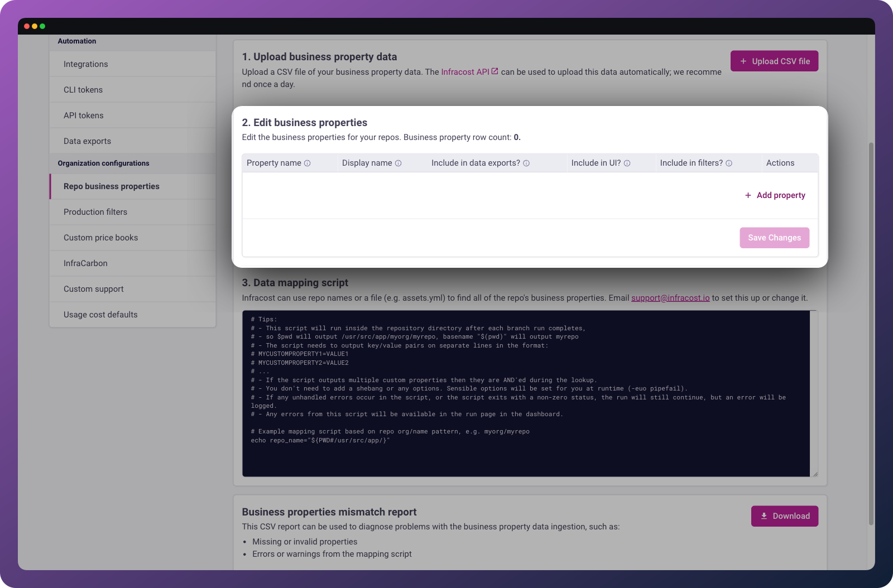Viewport: 893px width, 588px height.
Task: Click the plus icon on Add property
Action: [748, 195]
